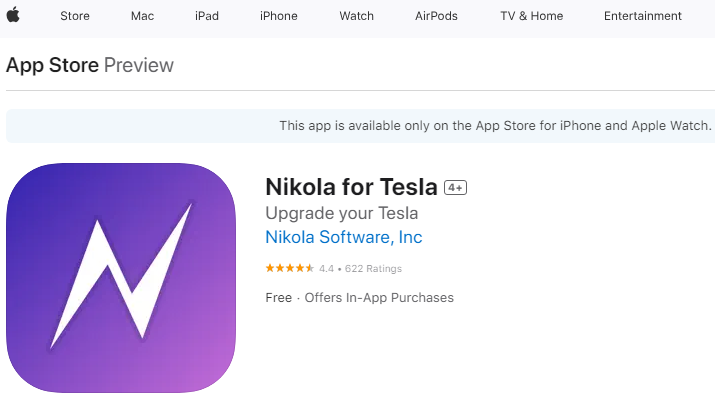Open the TV & Home menu
Screen dimensions: 715x397
point(532,16)
